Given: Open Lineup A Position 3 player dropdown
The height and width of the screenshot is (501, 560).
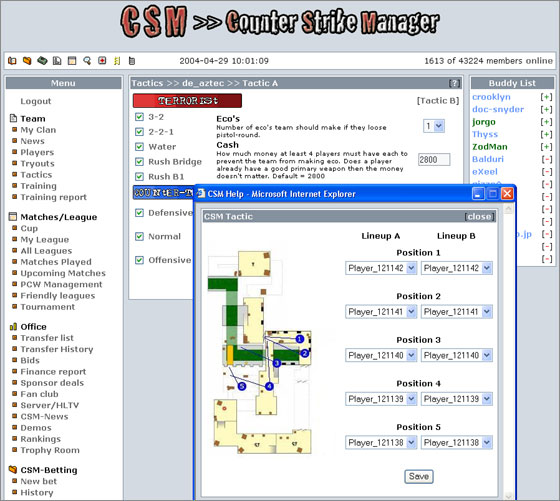Looking at the screenshot, I should [381, 355].
